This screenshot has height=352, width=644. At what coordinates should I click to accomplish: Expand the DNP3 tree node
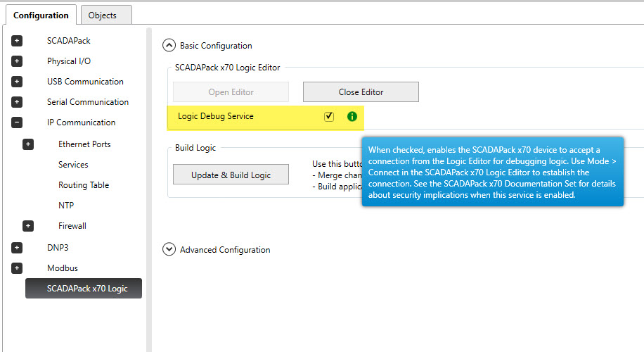coord(17,248)
